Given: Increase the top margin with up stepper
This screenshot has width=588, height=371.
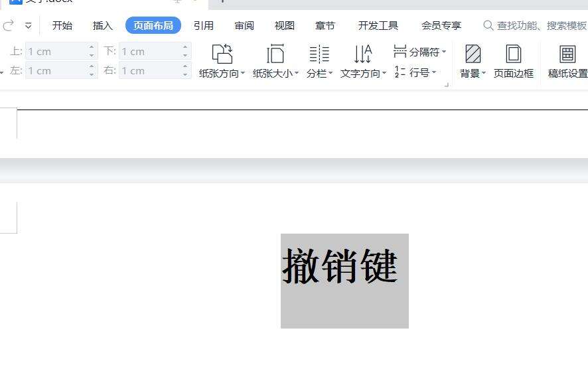Looking at the screenshot, I should tap(92, 47).
